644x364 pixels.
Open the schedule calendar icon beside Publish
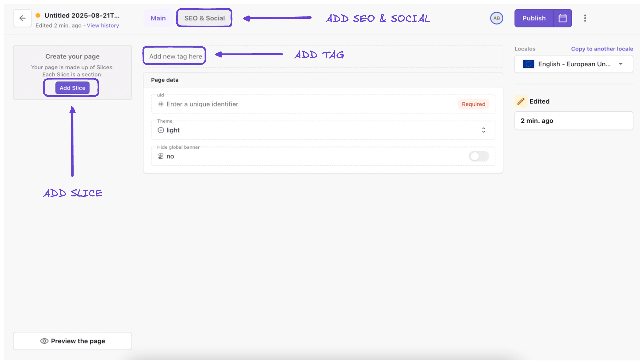563,18
